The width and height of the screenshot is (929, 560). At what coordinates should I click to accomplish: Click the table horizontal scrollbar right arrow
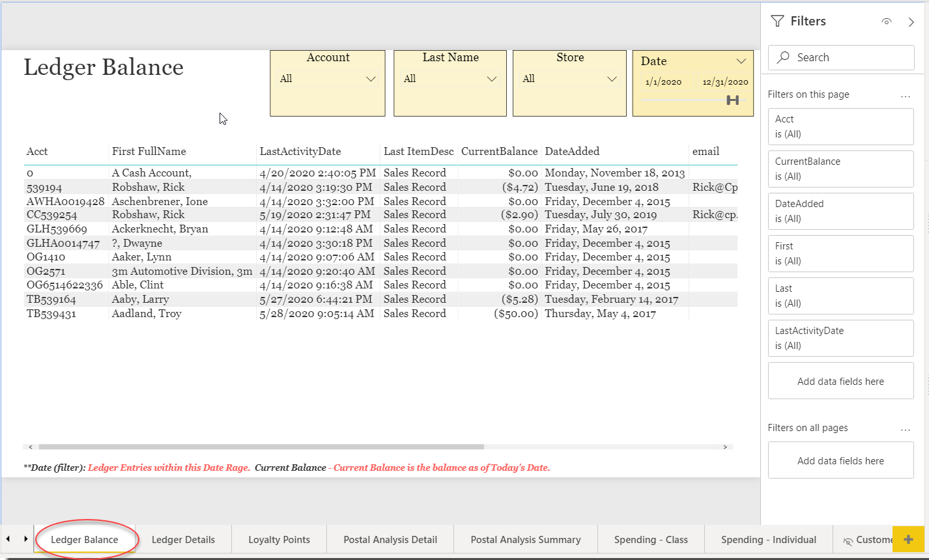(725, 447)
